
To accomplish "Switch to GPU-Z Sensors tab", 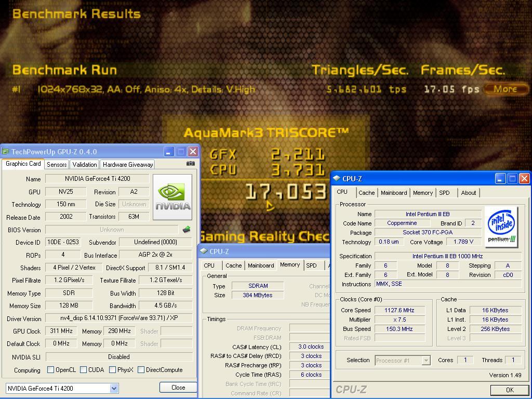I will [57, 165].
